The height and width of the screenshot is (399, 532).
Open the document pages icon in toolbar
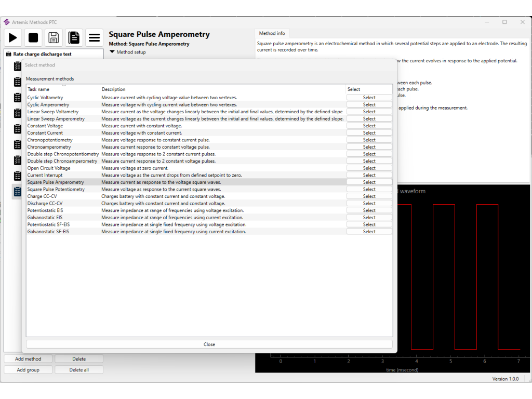coord(74,37)
